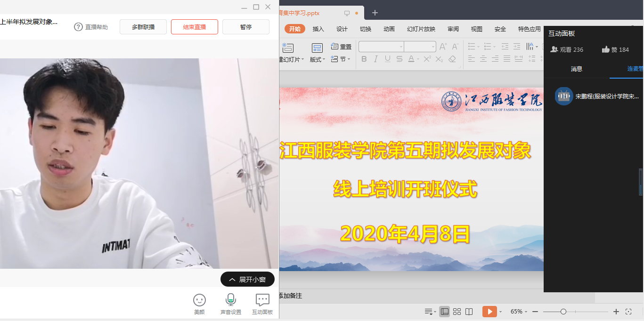Click the 直播帮助 help icon
Image resolution: width=644 pixels, height=321 pixels.
(79, 27)
